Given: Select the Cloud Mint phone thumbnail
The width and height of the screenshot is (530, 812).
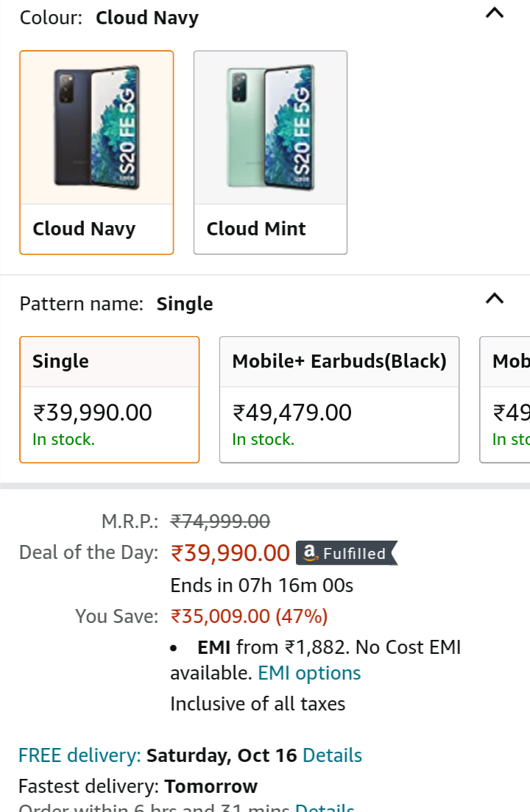Looking at the screenshot, I should point(270,128).
